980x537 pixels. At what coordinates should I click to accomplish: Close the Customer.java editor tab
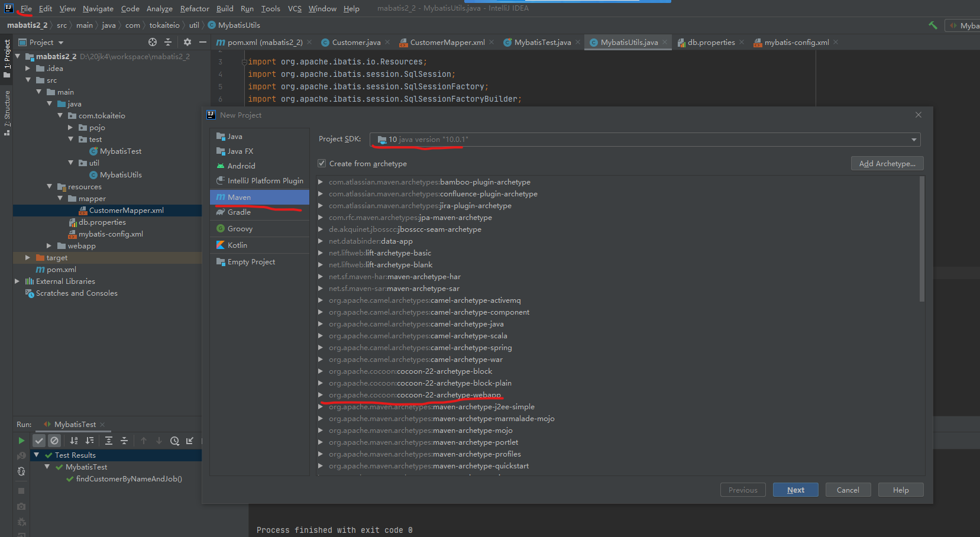[x=387, y=42]
